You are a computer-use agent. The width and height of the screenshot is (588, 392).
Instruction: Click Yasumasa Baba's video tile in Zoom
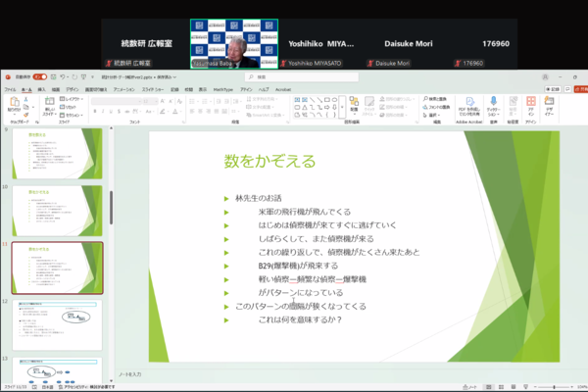[x=234, y=44]
